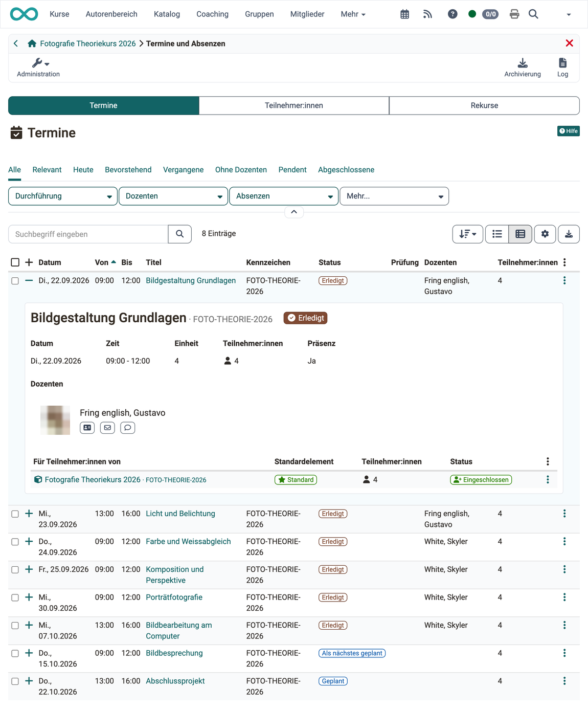This screenshot has width=588, height=709.
Task: Expand the Licht und Belichtung row
Action: (29, 513)
